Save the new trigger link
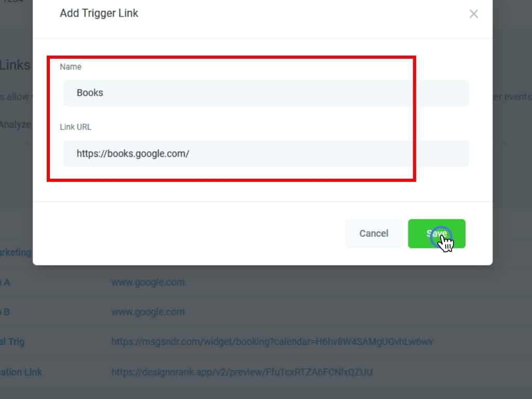This screenshot has width=532, height=399. 436,234
